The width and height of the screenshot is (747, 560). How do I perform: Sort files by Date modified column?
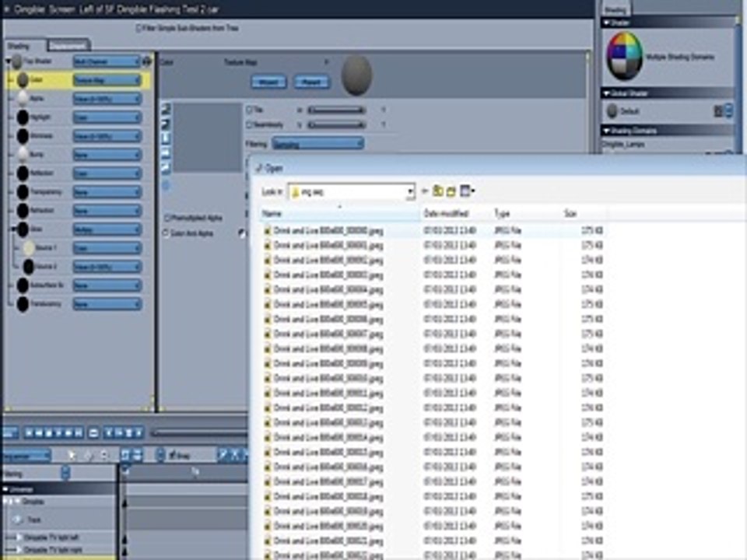[457, 214]
